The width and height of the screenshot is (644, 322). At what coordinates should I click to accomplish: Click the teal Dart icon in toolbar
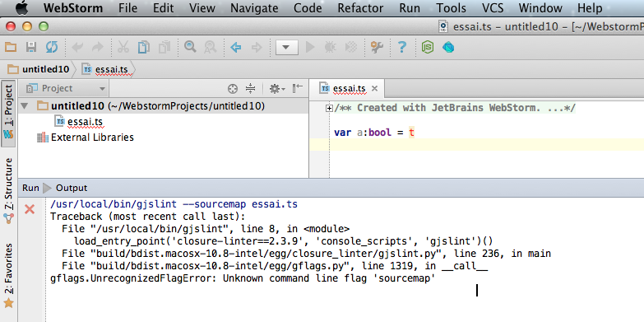click(x=448, y=48)
